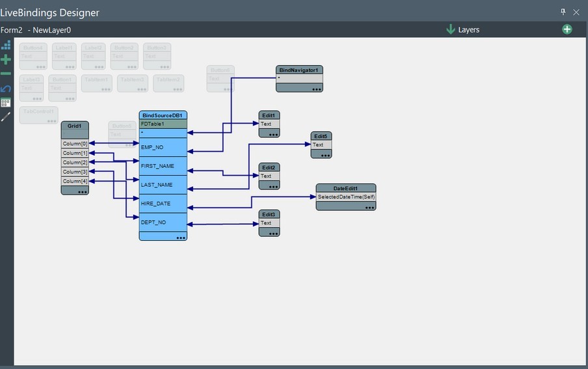Click the green minus zoom-out icon

coord(6,74)
